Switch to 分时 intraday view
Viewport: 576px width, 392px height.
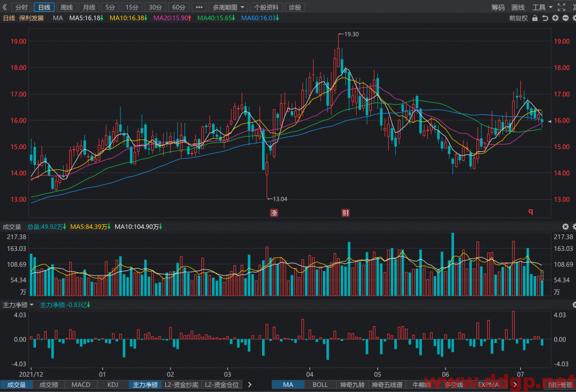[22, 7]
